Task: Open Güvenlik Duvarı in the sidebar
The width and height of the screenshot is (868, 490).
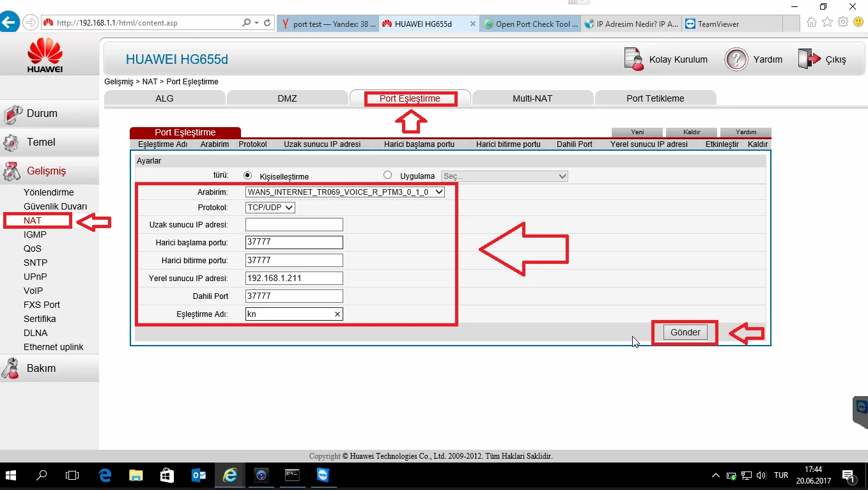Action: pyautogui.click(x=55, y=206)
